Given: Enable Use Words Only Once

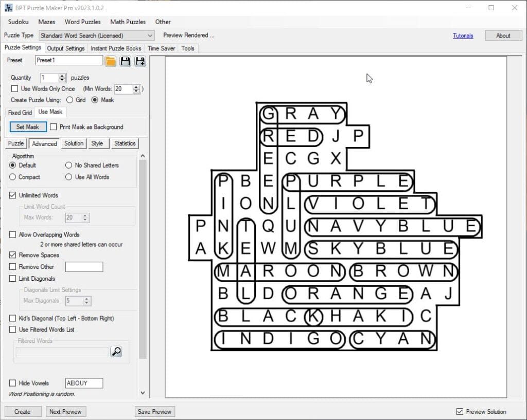Looking at the screenshot, I should tap(15, 89).
